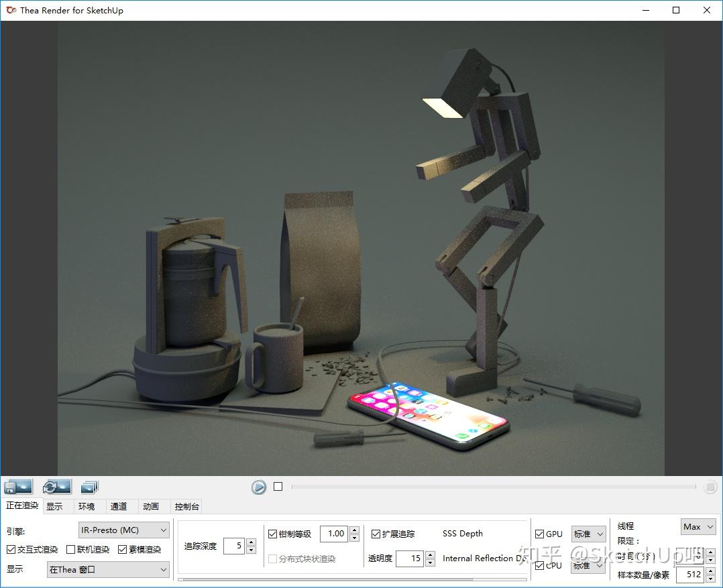
Task: Open the IR-Presto (MC) engine dropdown
Action: [x=123, y=530]
